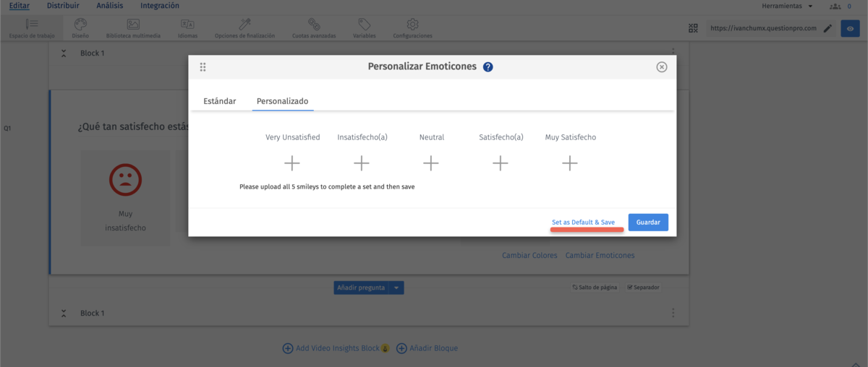Open the Distribuir menu
This screenshot has width=868, height=367.
pyautogui.click(x=63, y=6)
